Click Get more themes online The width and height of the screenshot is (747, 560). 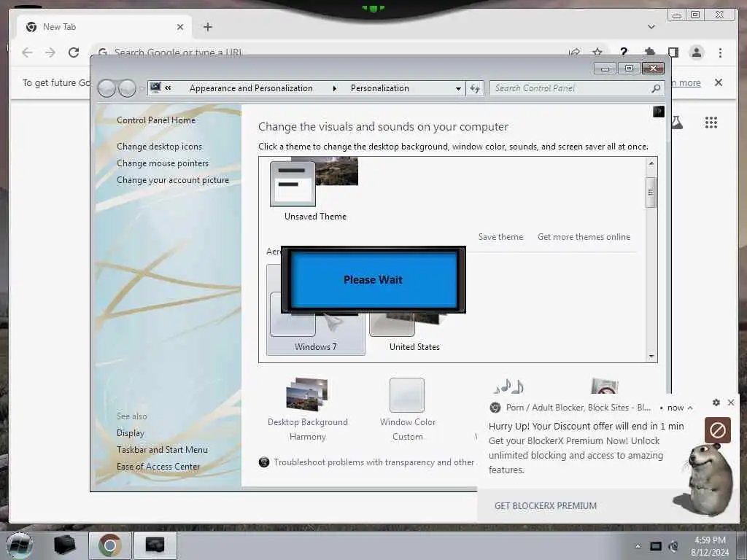pos(584,237)
